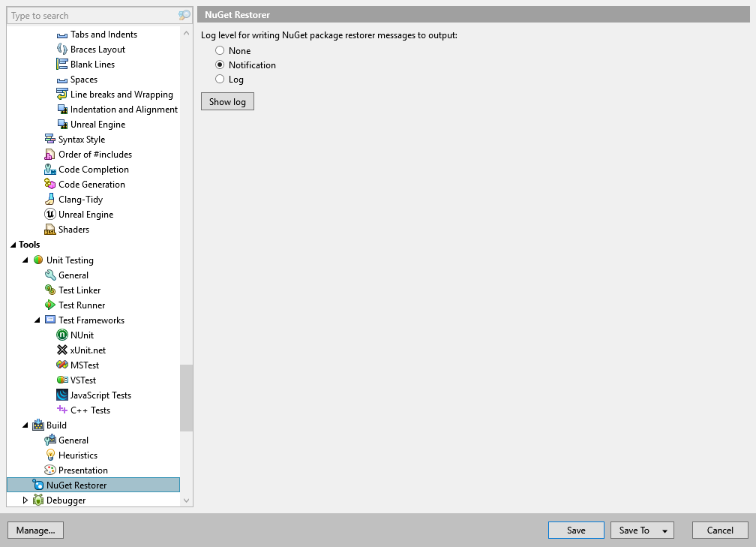The image size is (756, 547).
Task: Select the Test Runner page
Action: point(82,305)
